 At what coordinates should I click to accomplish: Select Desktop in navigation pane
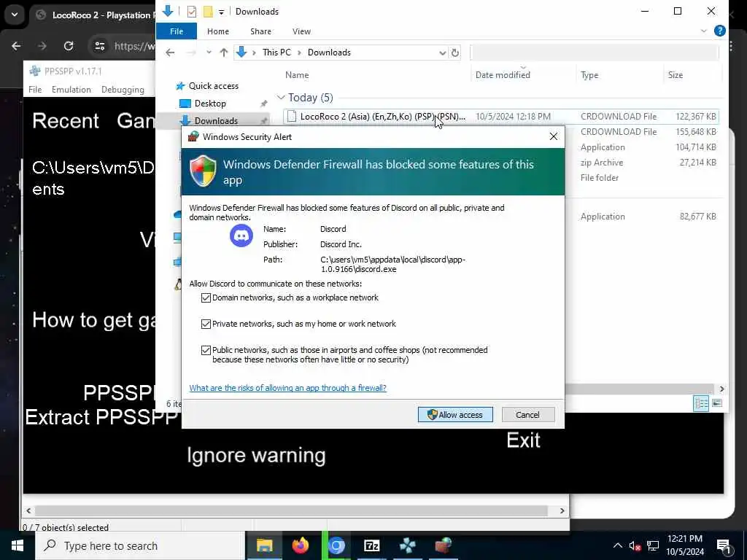click(x=209, y=104)
